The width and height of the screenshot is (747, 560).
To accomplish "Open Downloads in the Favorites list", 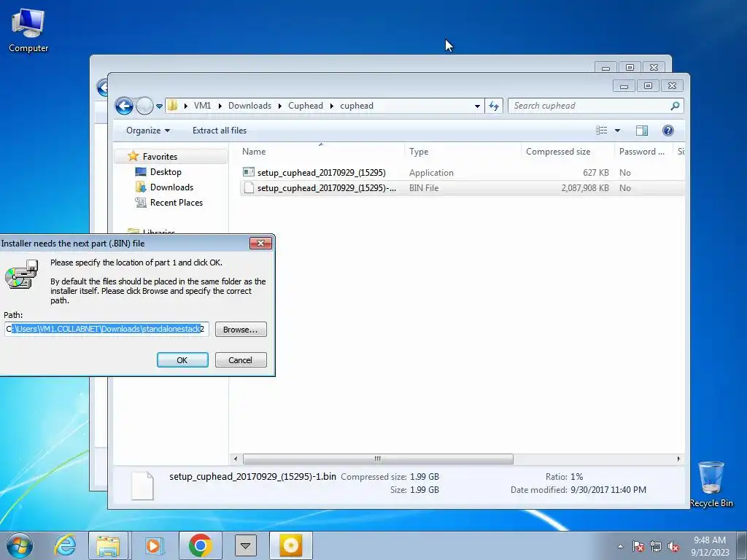I will tap(171, 187).
